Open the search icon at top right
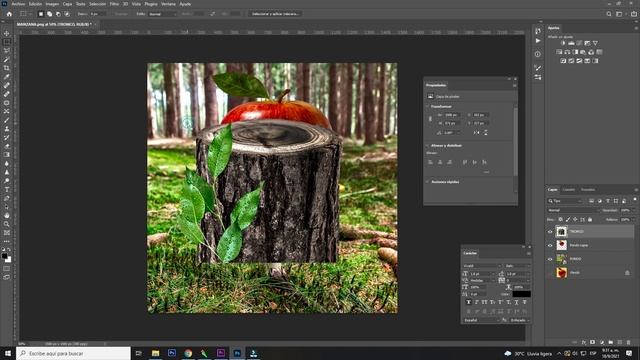The image size is (640, 360). pos(609,14)
